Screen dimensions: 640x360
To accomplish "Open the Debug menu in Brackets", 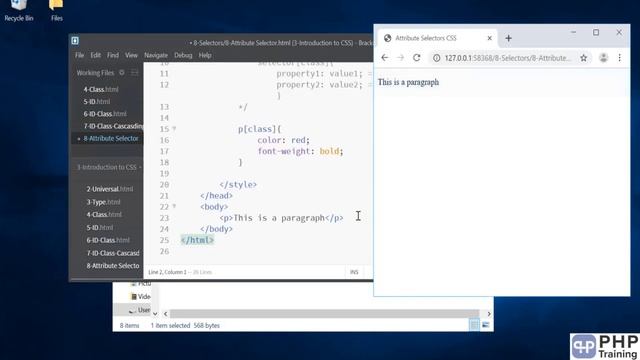I will click(x=183, y=55).
